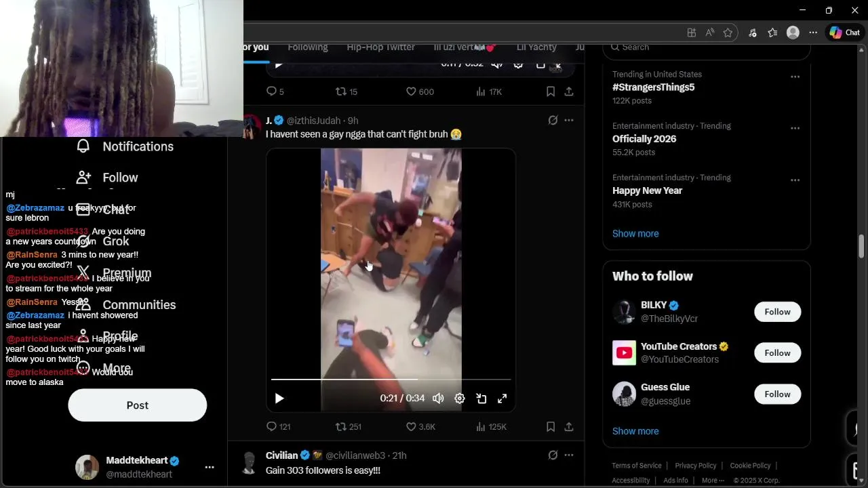Mute the video at 0:21 / 0:34

click(x=439, y=399)
